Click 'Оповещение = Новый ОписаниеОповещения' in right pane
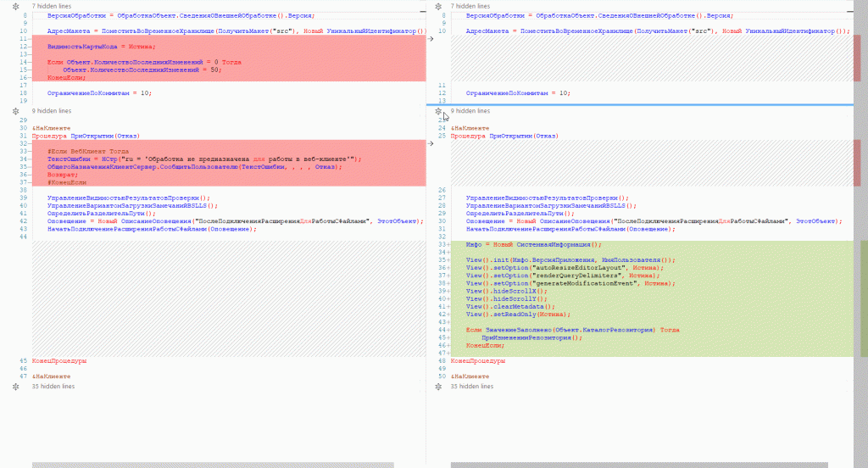The width and height of the screenshot is (868, 468). pos(654,221)
